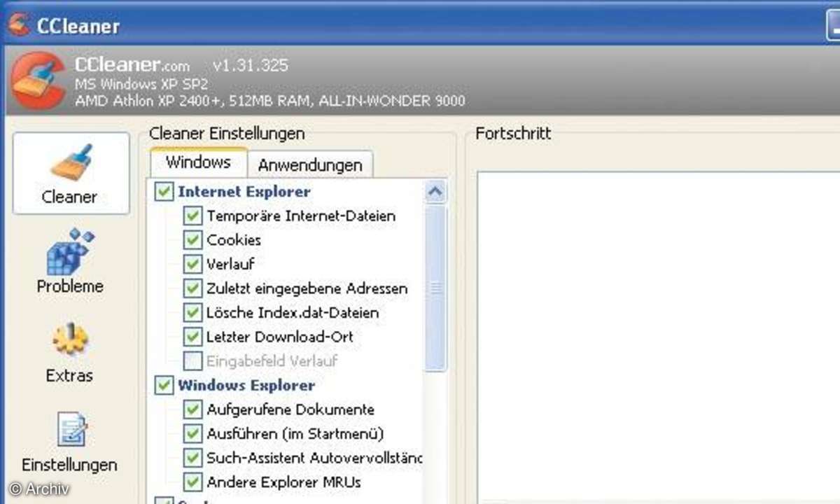The width and height of the screenshot is (840, 504).
Task: Click the Windows Explorer group label
Action: coord(246,385)
